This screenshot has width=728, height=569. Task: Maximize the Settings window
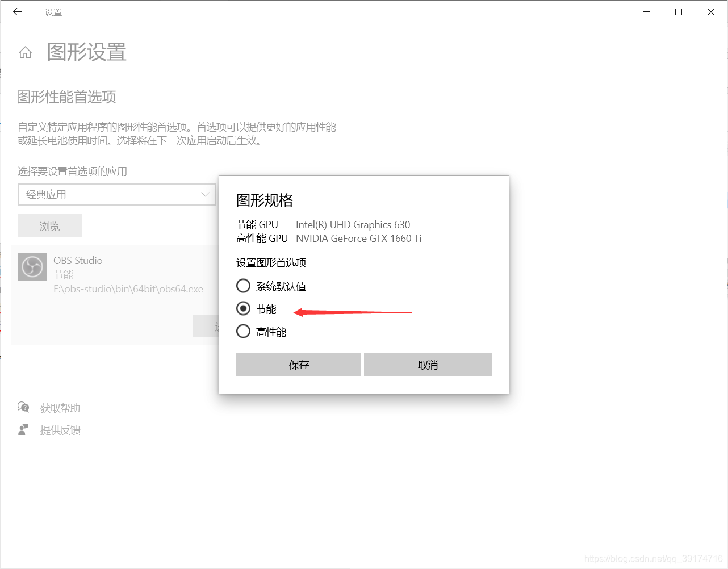679,12
